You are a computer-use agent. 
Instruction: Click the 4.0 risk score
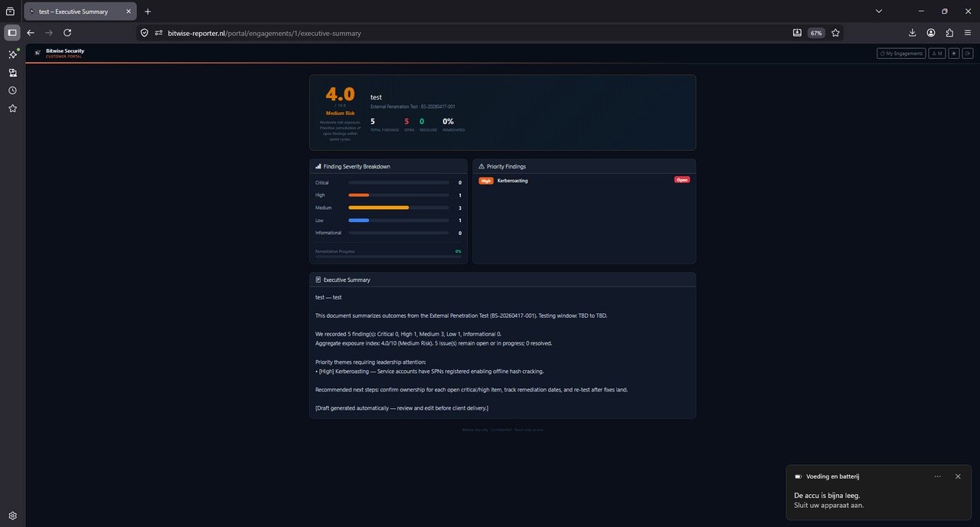[340, 94]
